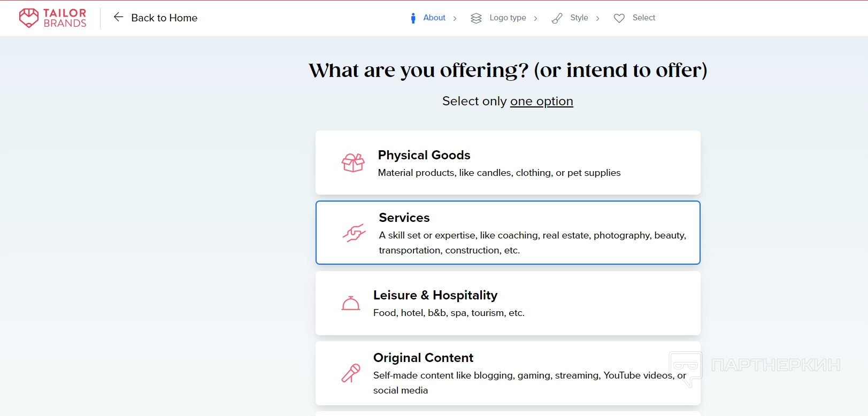
Task: Open the Select step
Action: pyautogui.click(x=644, y=18)
